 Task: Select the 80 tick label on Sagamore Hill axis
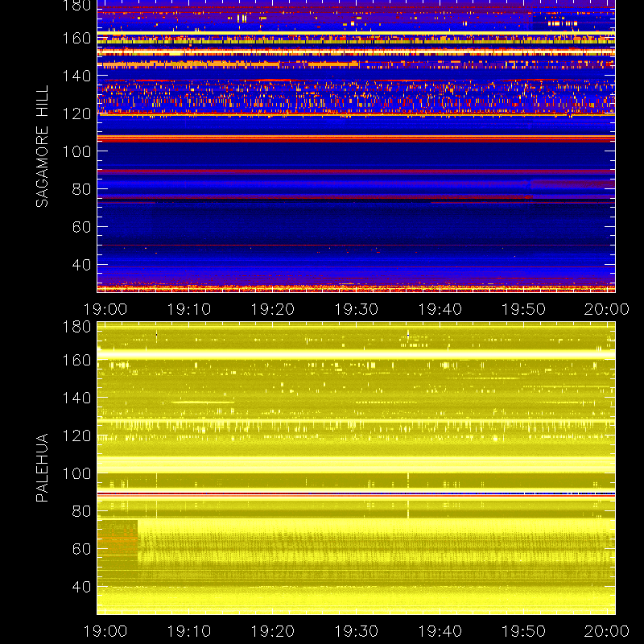tap(81, 189)
